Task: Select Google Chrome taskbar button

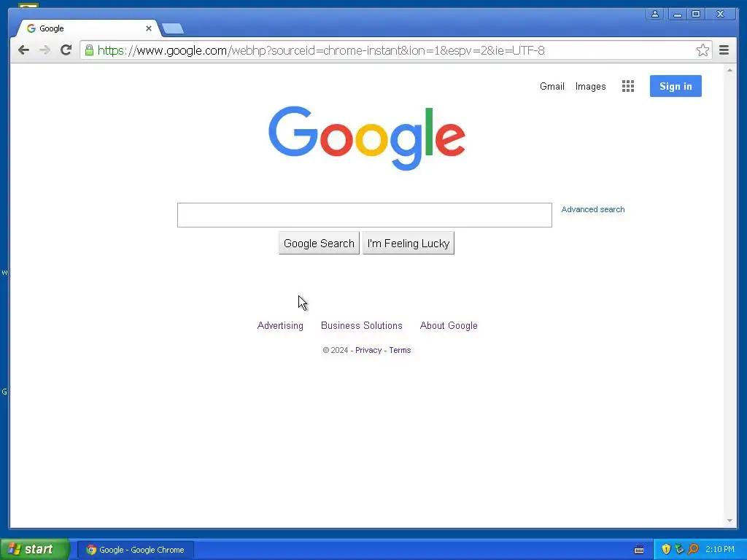Action: pos(136,550)
